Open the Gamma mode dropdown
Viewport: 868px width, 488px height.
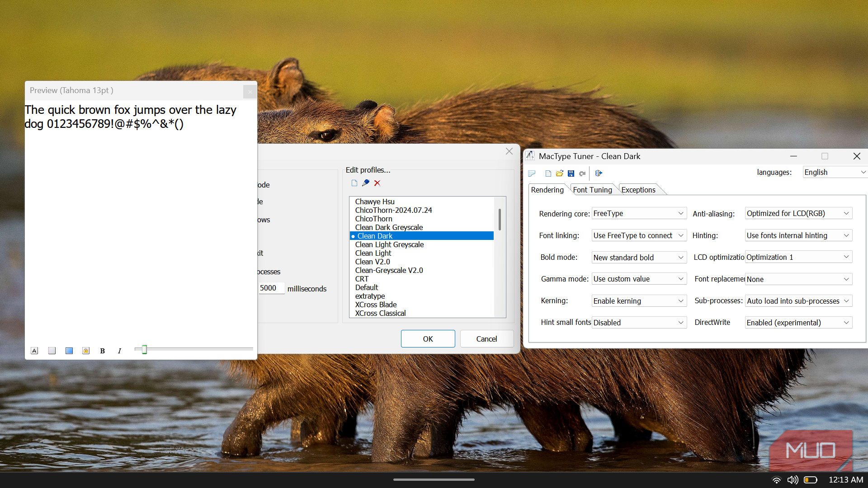pyautogui.click(x=639, y=279)
